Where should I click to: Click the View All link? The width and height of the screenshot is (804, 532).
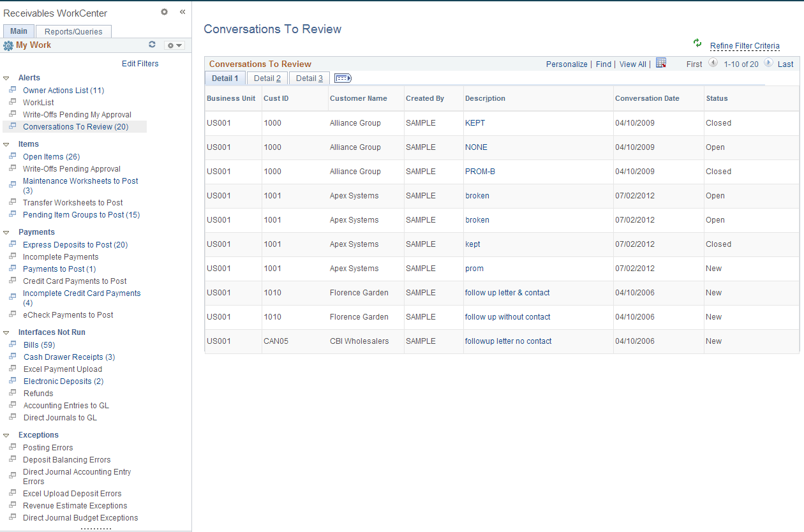click(x=633, y=64)
